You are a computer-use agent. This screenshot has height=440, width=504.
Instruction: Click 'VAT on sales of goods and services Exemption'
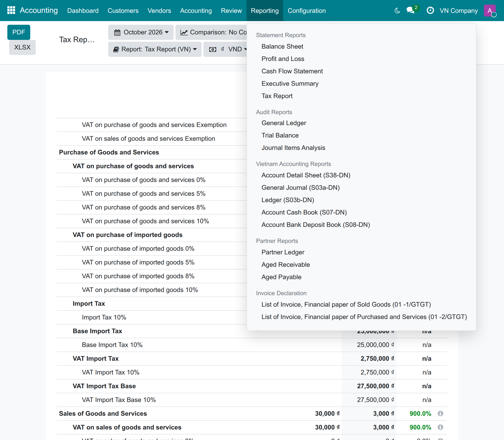(148, 138)
